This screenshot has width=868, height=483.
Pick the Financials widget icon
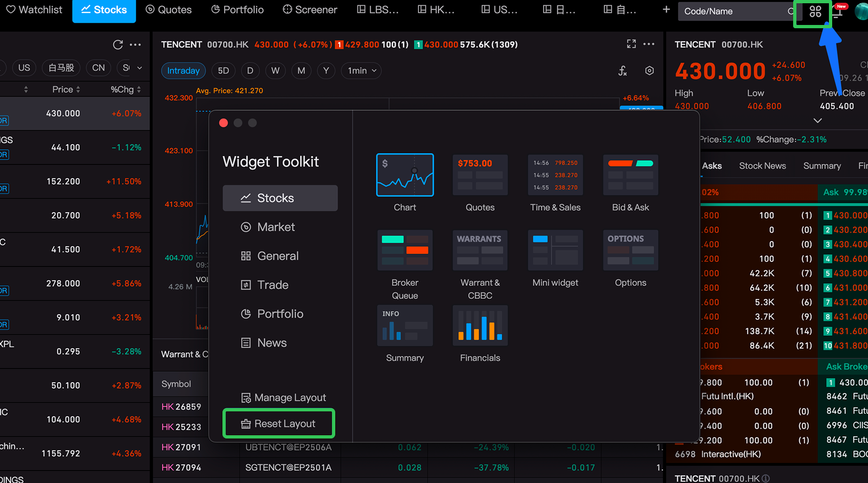[480, 326]
